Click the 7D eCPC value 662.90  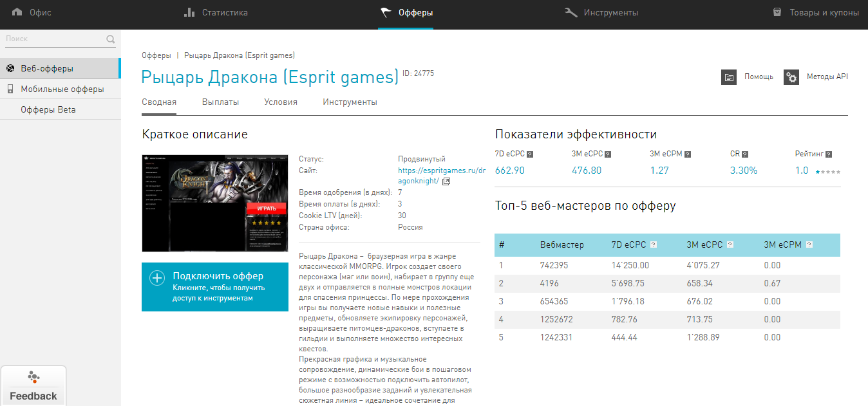510,171
